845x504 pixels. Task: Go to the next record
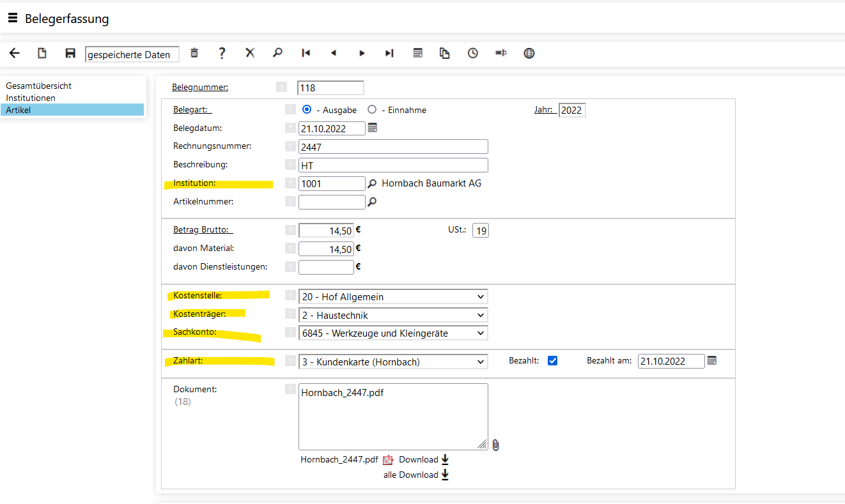tap(362, 54)
